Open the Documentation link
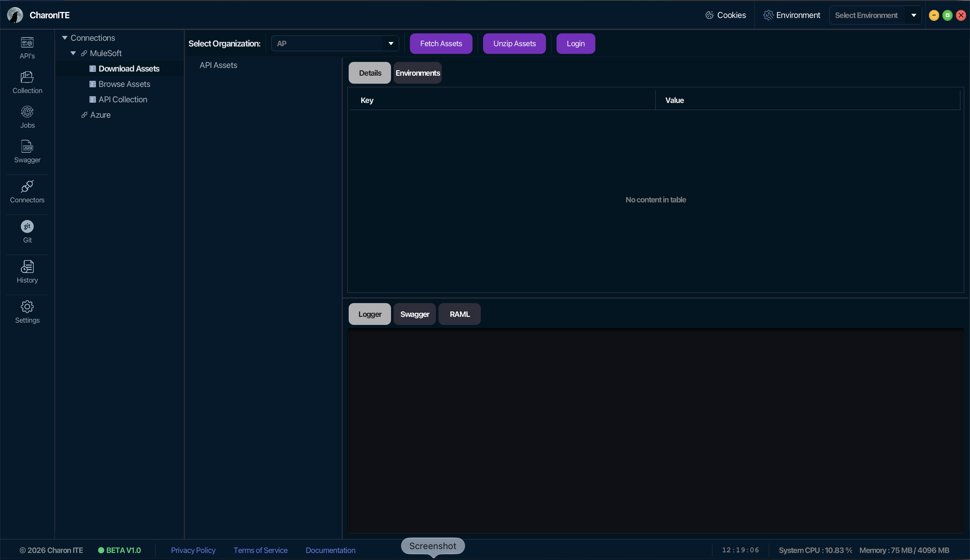970x560 pixels. point(330,550)
